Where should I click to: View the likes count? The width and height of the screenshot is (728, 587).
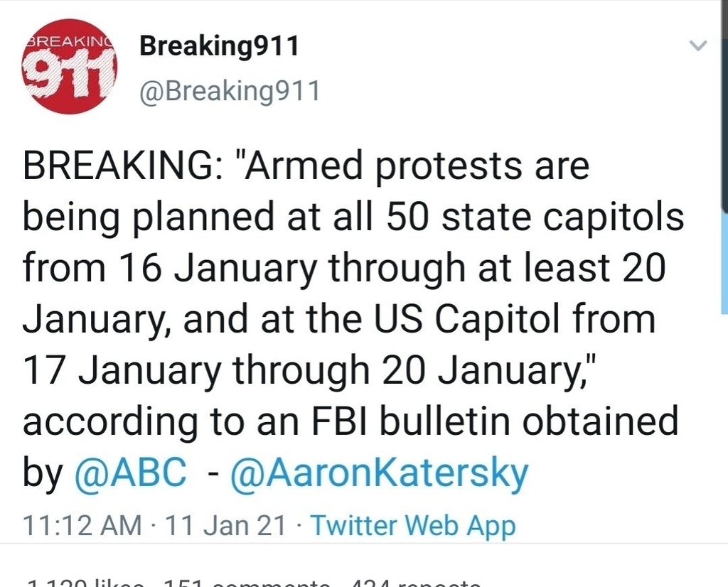click(x=85, y=583)
